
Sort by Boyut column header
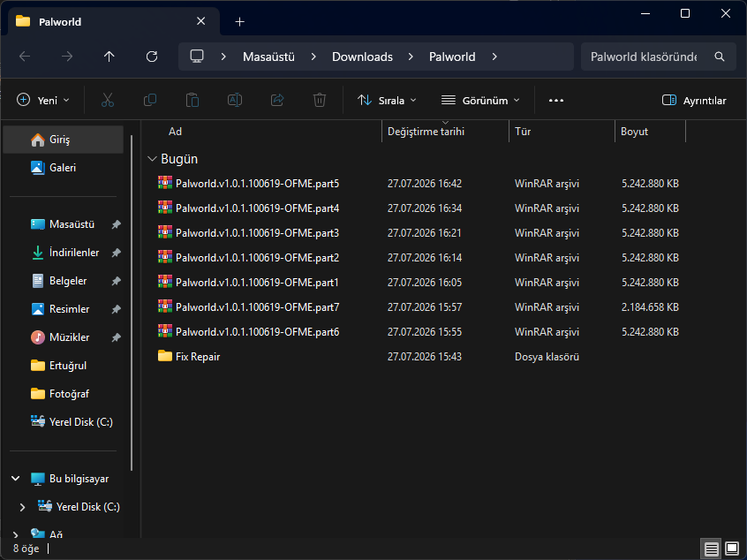coord(650,132)
